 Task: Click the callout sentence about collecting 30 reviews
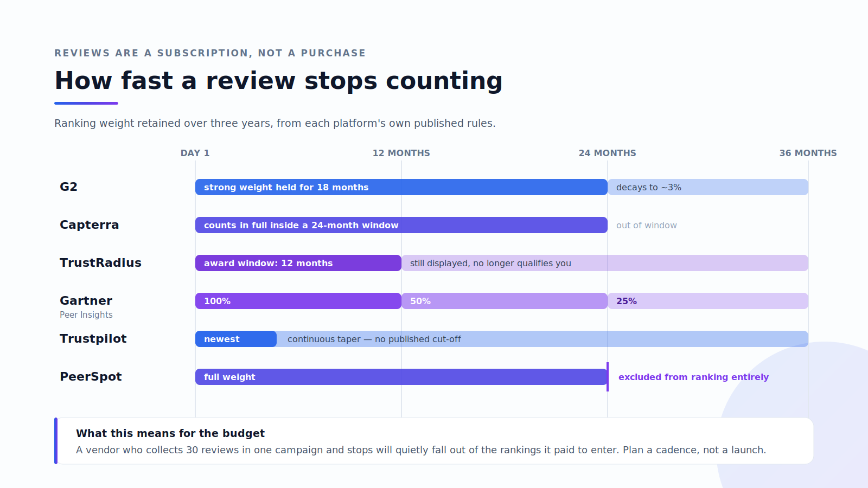[421, 450]
